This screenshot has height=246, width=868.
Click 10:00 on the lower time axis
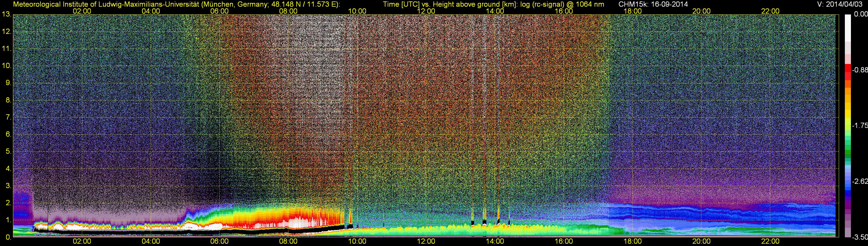pyautogui.click(x=357, y=241)
